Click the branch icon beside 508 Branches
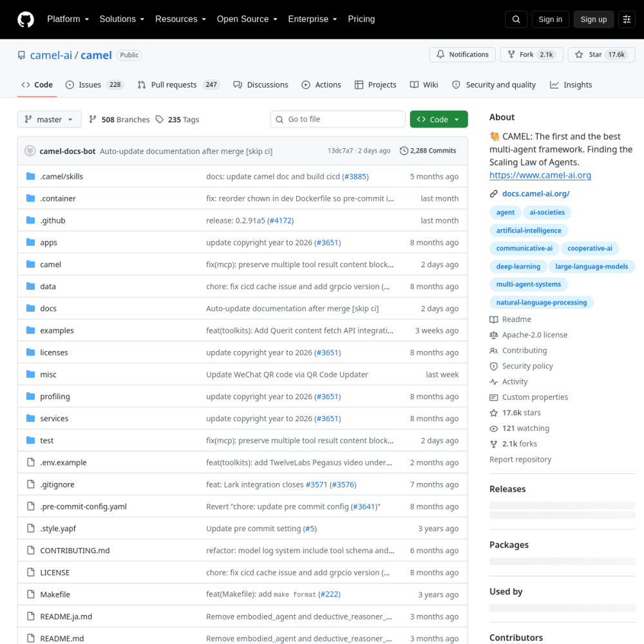This screenshot has width=644, height=644. [93, 119]
